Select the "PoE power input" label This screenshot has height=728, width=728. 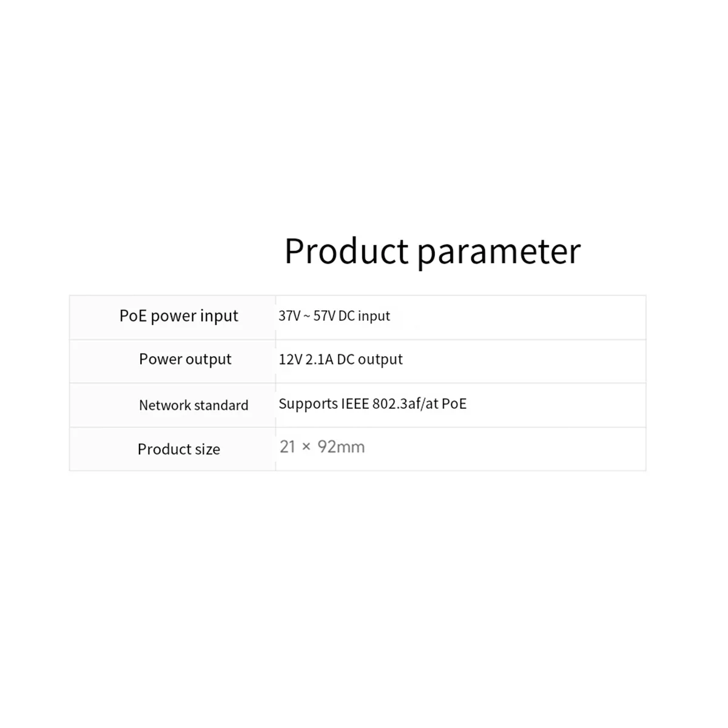pos(178,316)
